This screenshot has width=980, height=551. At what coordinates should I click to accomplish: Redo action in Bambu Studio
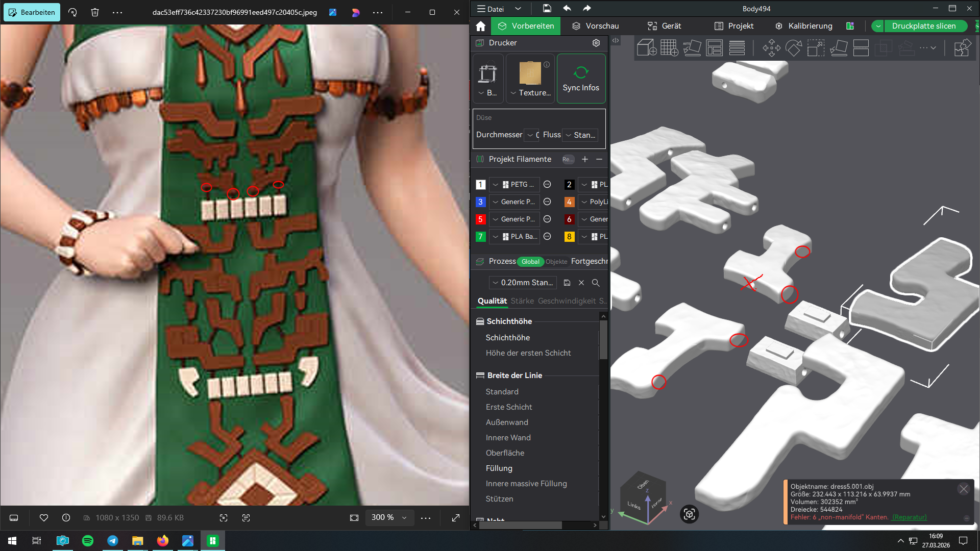[587, 8]
